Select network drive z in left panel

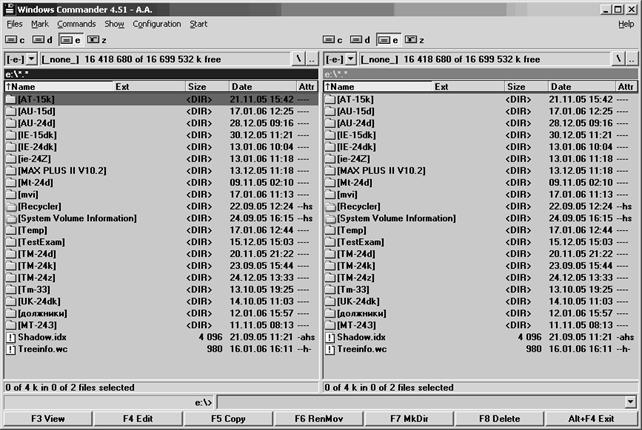97,40
